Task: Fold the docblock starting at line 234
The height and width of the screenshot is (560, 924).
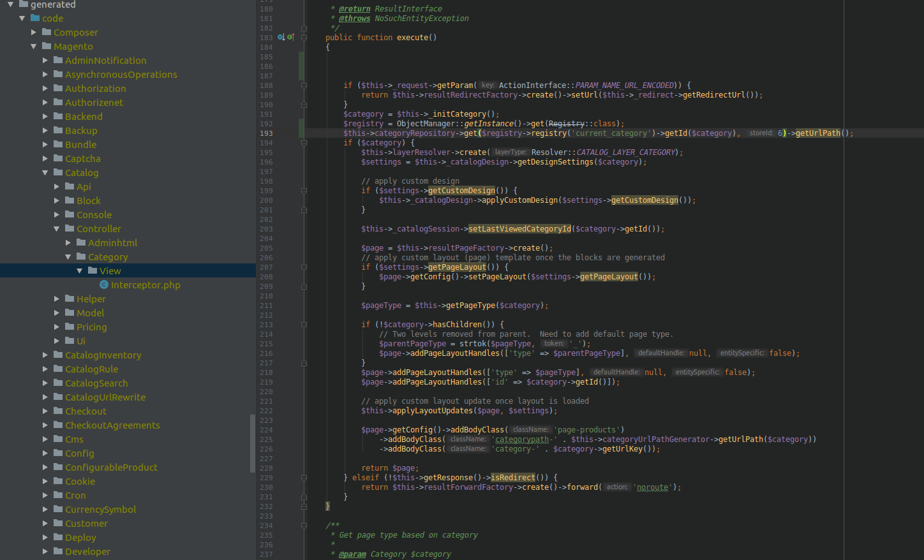Action: coord(304,526)
